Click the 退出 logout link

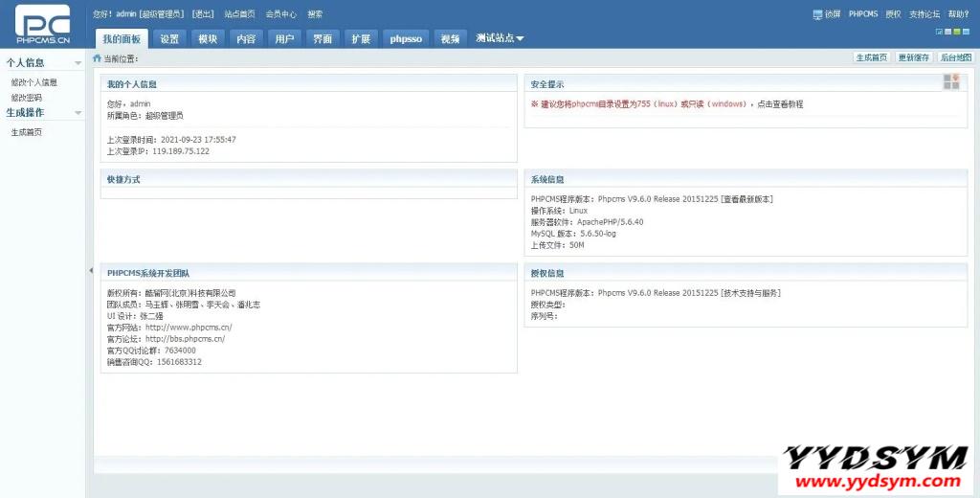coord(202,14)
